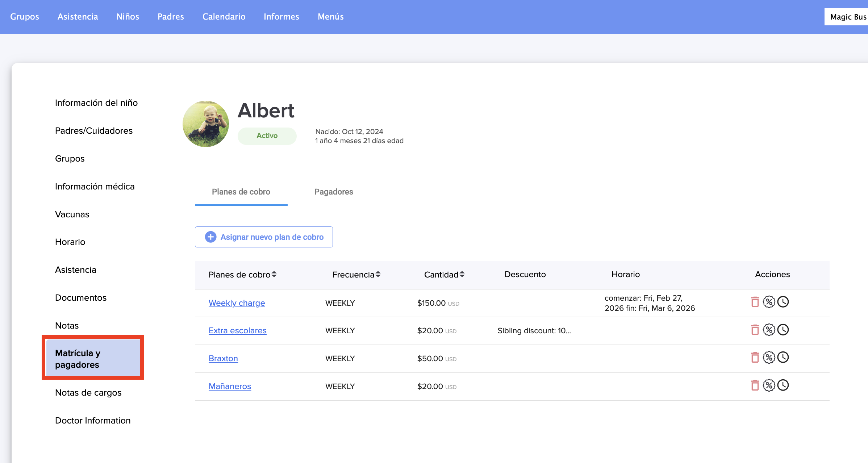This screenshot has height=463, width=868.
Task: Sort table by Cantidad column
Action: tap(444, 275)
